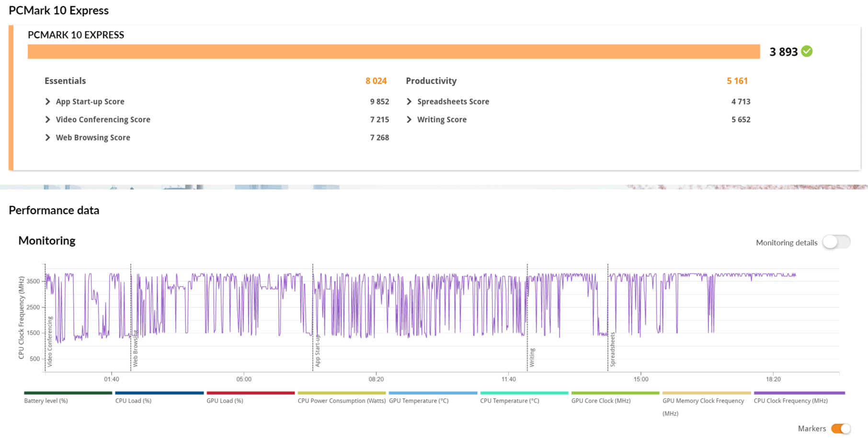Click the PCMARK 10 EXPRESS card title

point(76,35)
